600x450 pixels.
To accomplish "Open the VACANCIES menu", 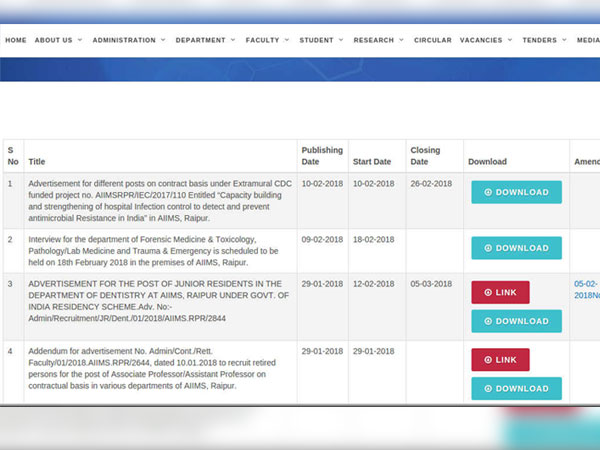I will tap(481, 40).
